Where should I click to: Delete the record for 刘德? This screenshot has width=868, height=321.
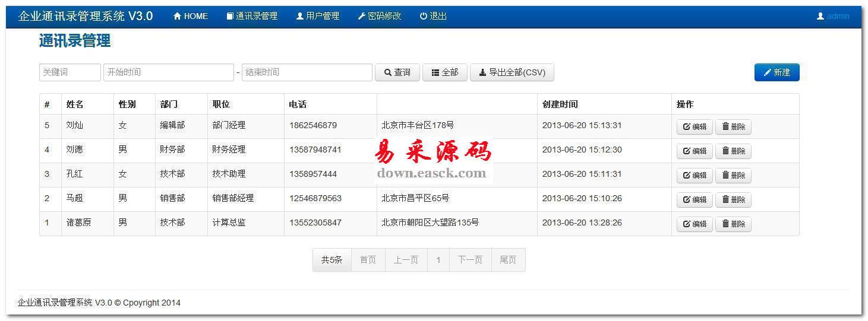click(x=733, y=151)
